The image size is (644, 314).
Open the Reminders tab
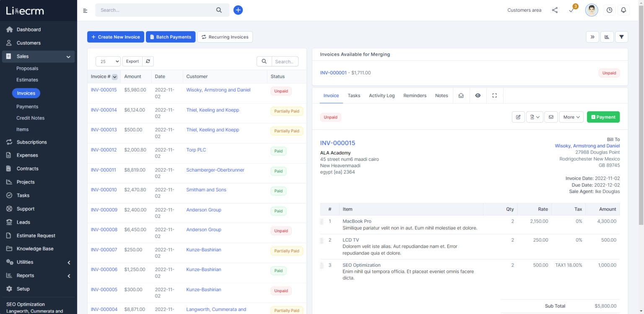click(415, 95)
